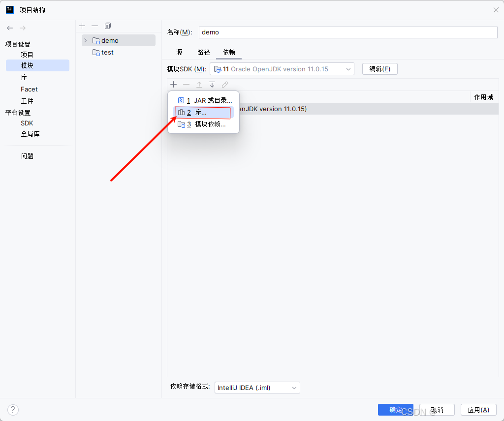Click the move dependency down arrow icon
The image size is (504, 421).
coord(212,84)
